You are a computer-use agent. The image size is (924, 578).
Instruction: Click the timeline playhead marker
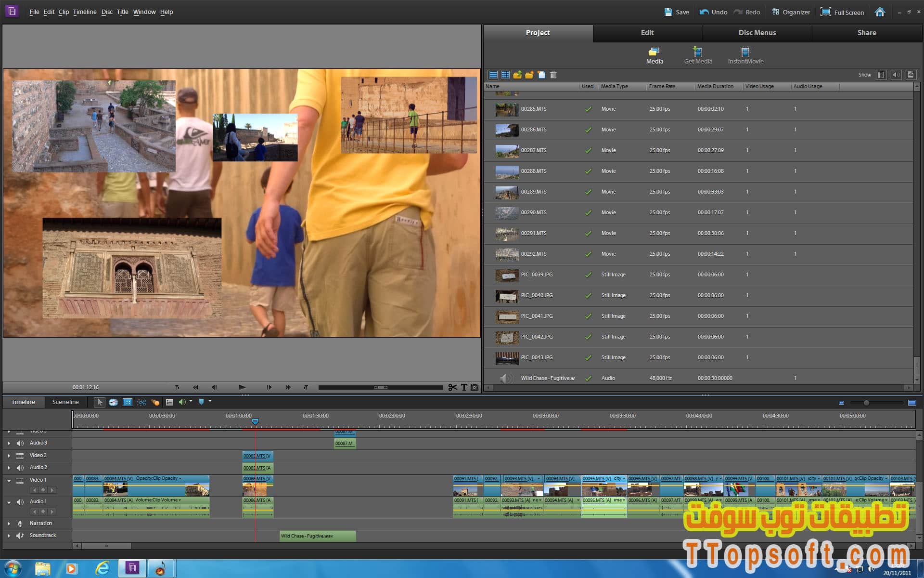pos(256,421)
